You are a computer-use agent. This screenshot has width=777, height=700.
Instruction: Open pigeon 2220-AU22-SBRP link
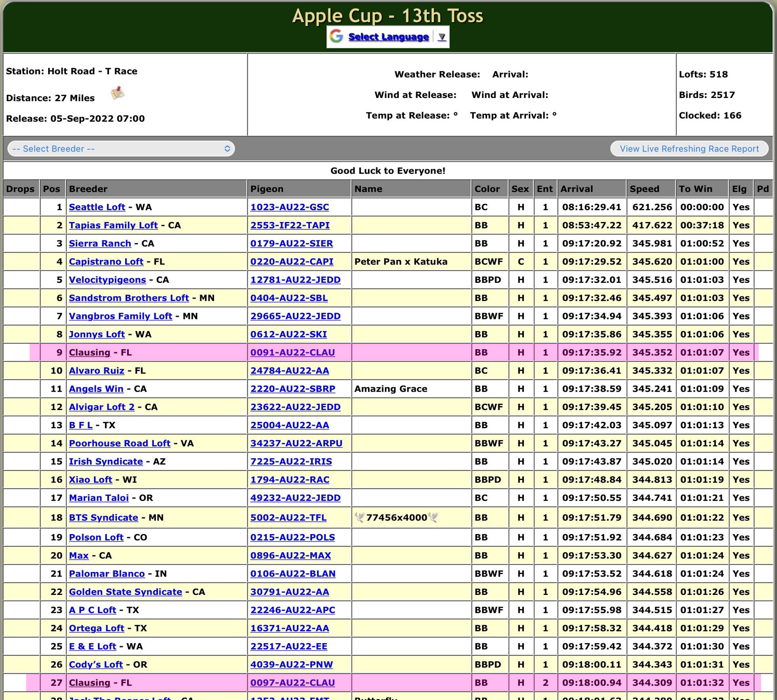click(293, 389)
